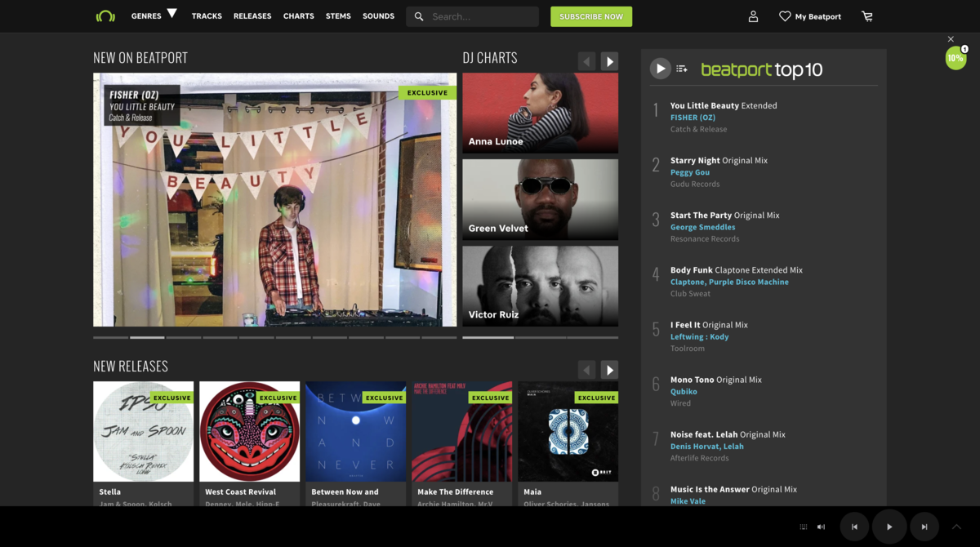Open You Little Beauty Extended track
The width and height of the screenshot is (980, 547).
coord(724,105)
